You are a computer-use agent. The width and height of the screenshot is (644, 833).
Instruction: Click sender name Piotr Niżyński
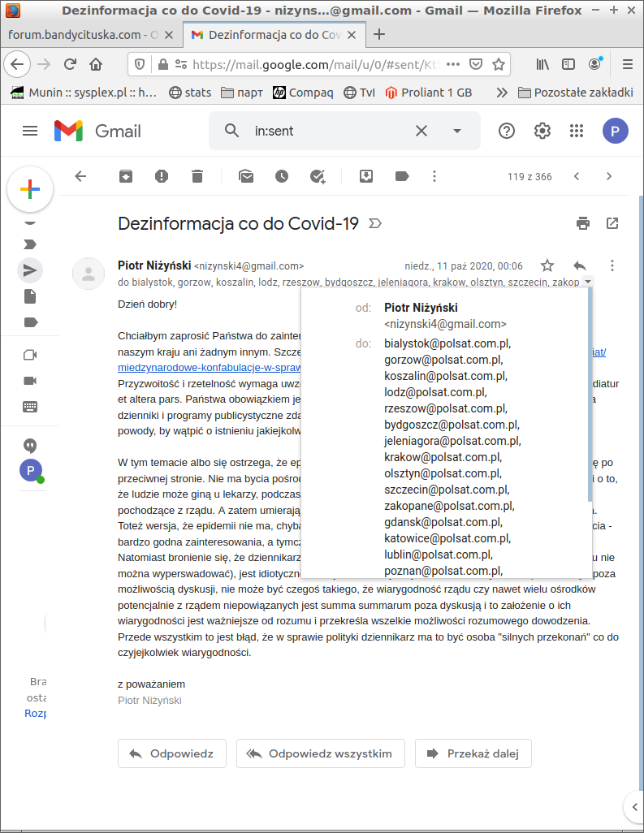click(154, 265)
